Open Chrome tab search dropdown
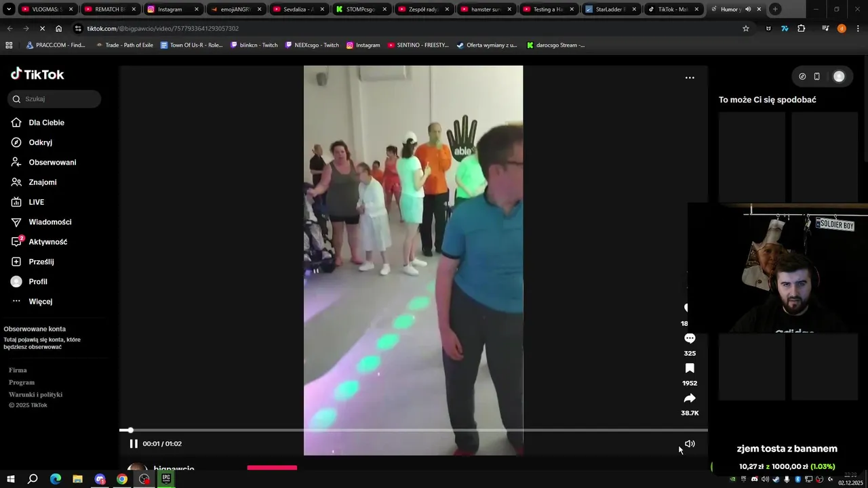The height and width of the screenshot is (488, 868). (8, 9)
